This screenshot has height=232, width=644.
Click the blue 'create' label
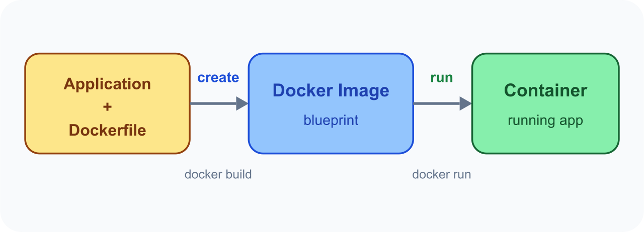[x=218, y=78]
